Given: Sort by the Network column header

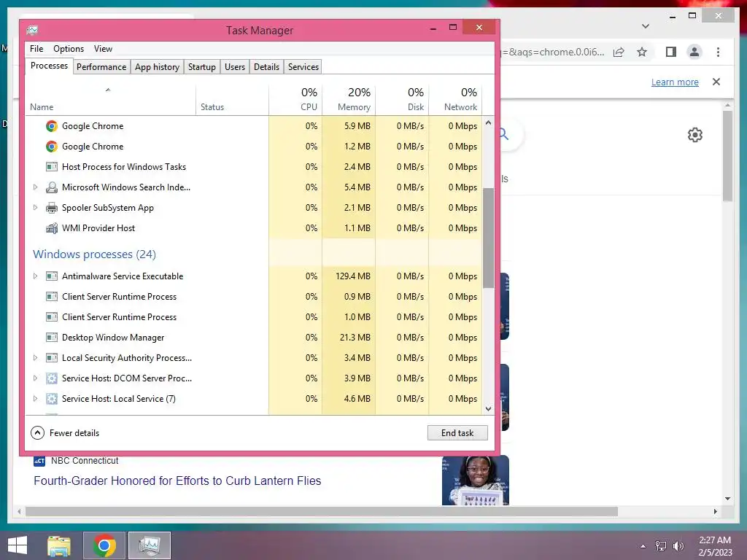Looking at the screenshot, I should 456,101.
